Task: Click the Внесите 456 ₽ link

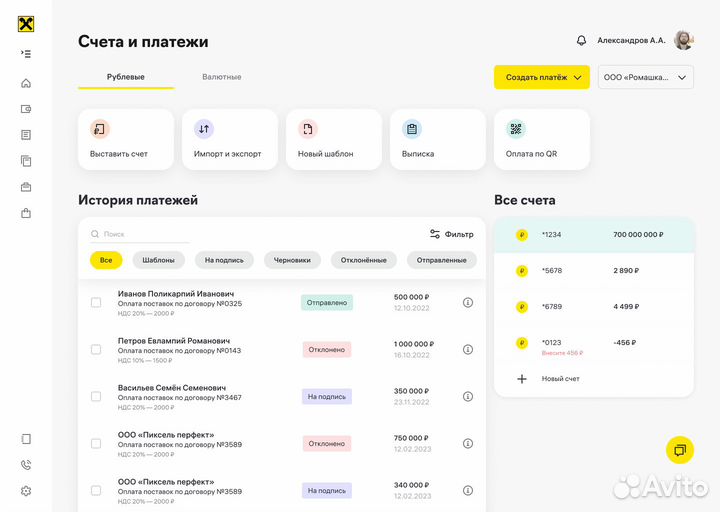Action: click(x=562, y=353)
